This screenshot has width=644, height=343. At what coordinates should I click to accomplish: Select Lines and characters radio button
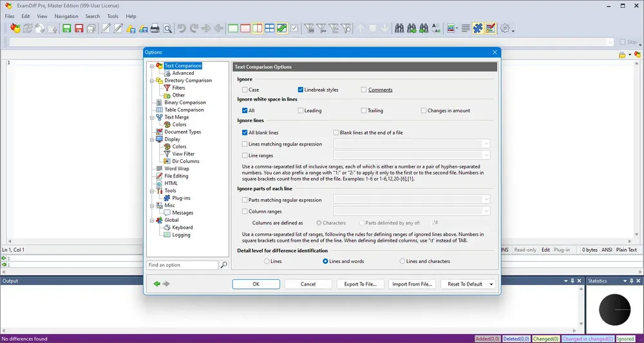pyautogui.click(x=402, y=261)
